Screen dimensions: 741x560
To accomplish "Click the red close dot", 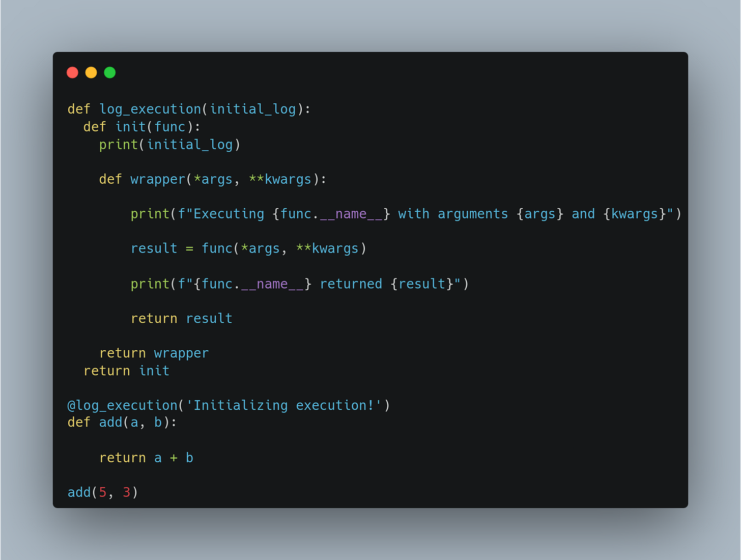I will pos(72,72).
